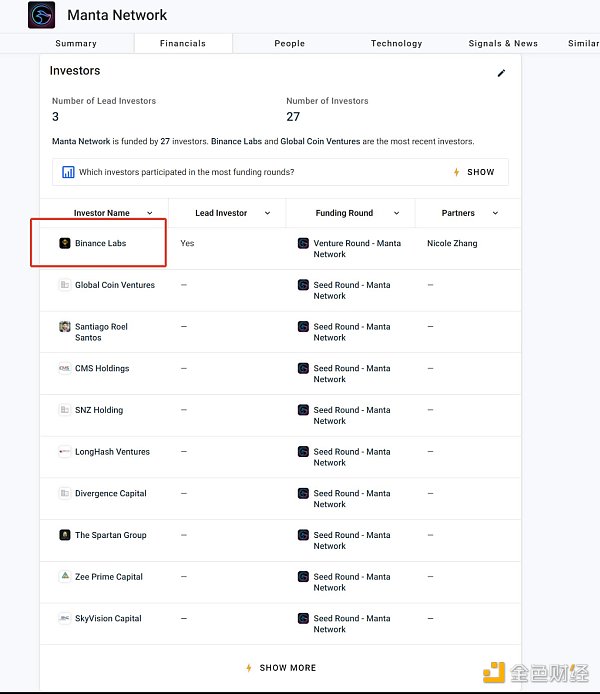
Task: Open LongHash Ventures investor link
Action: tap(112, 451)
